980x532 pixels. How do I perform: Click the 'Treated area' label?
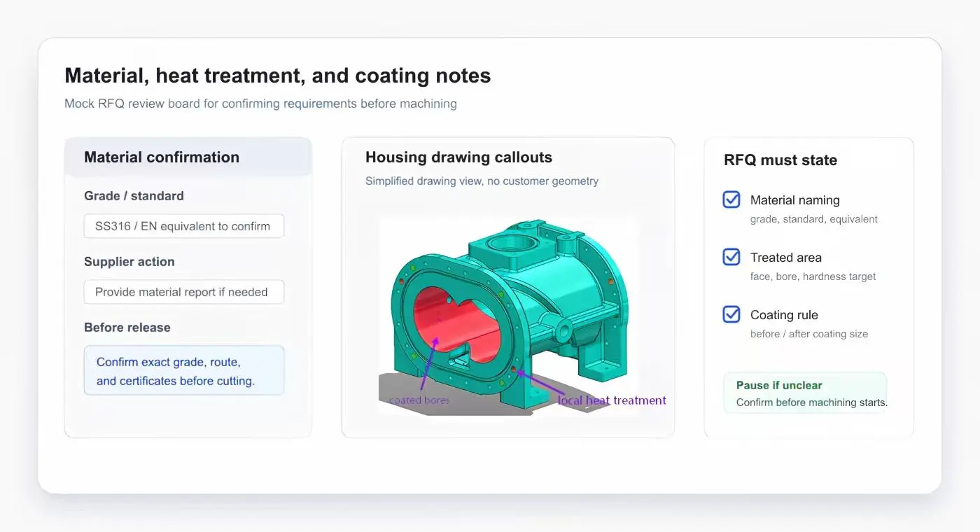click(x=786, y=258)
